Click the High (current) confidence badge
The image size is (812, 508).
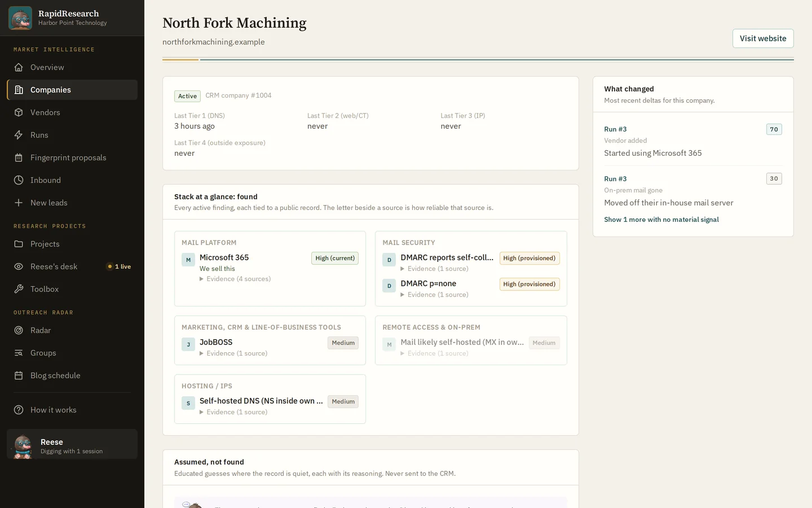click(x=335, y=258)
